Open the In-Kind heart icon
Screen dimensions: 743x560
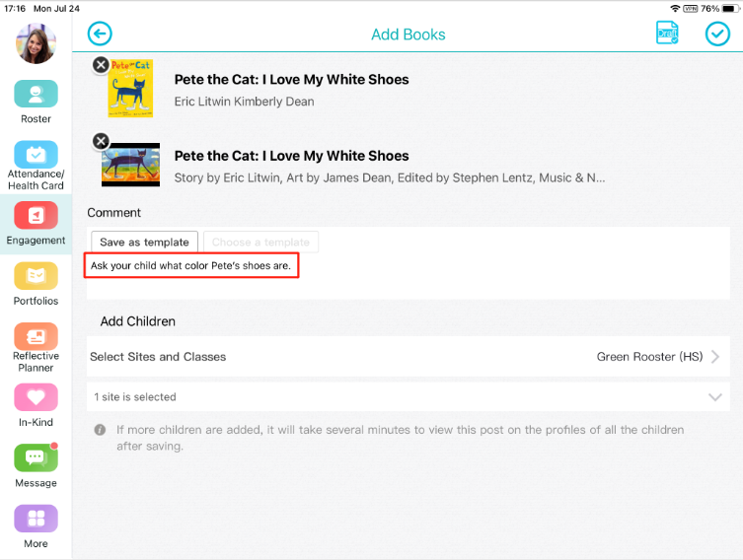pos(36,396)
